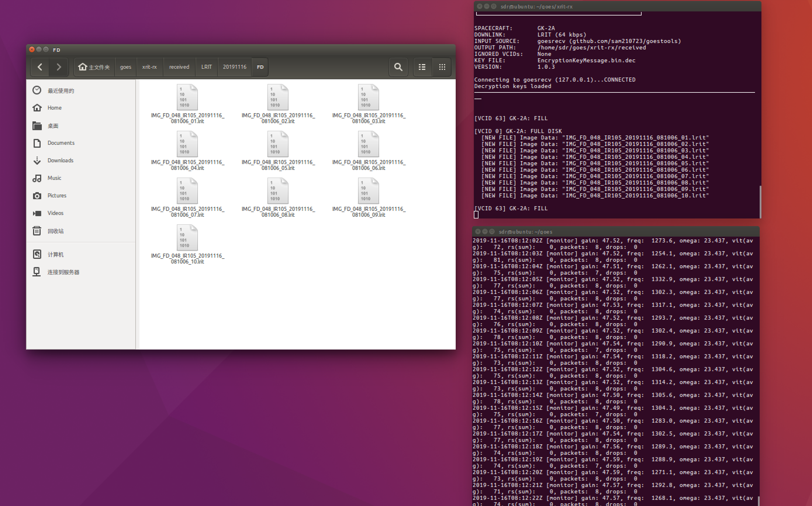812x506 pixels.
Task: Open the Music sidebar folder
Action: [x=54, y=178]
